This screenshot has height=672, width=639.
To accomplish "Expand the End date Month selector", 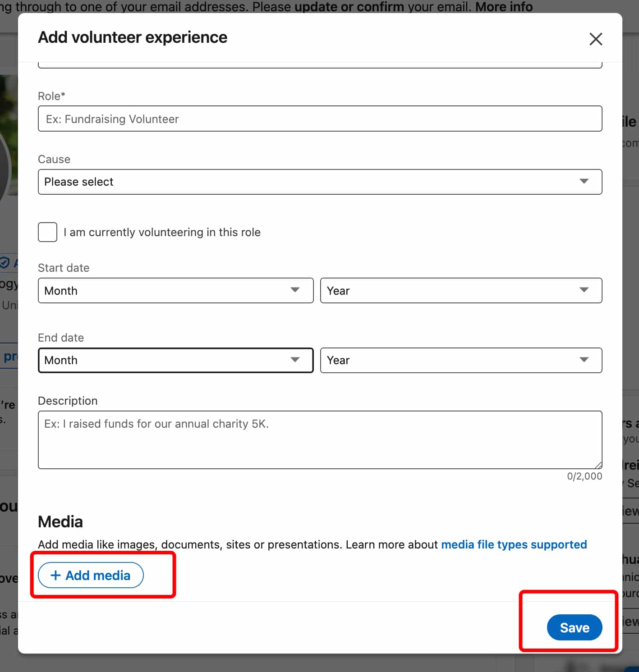I will click(175, 360).
